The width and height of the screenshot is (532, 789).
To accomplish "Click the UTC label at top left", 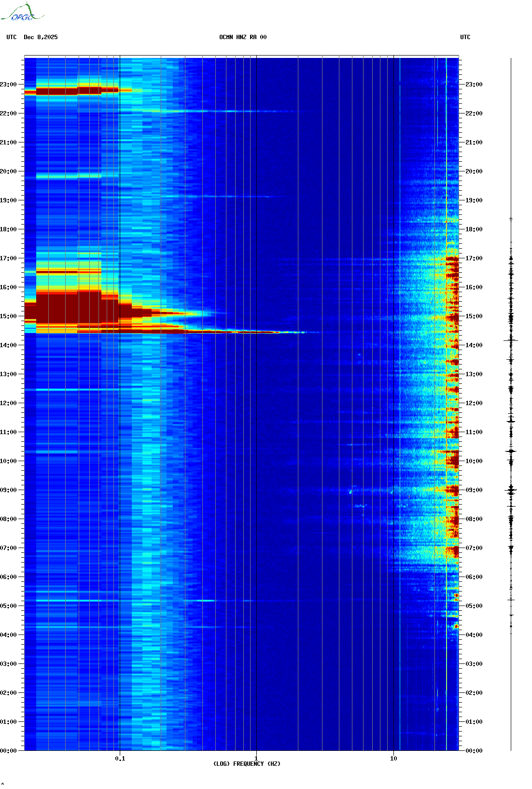I will coord(12,37).
